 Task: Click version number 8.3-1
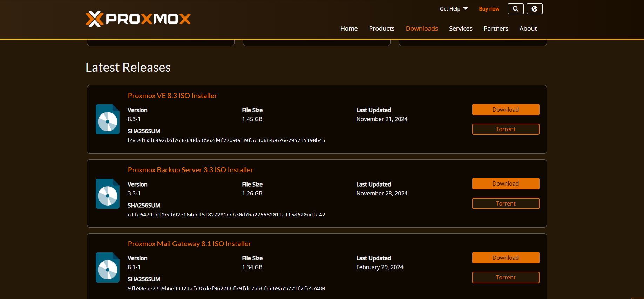click(134, 119)
